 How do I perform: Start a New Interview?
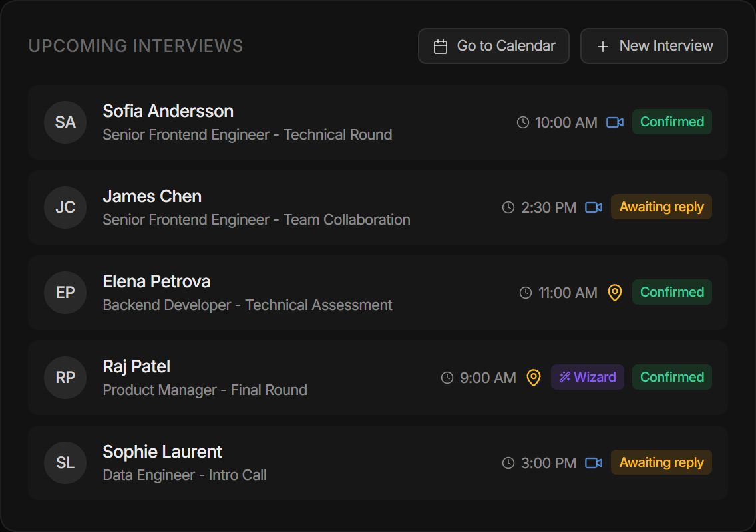coord(654,45)
